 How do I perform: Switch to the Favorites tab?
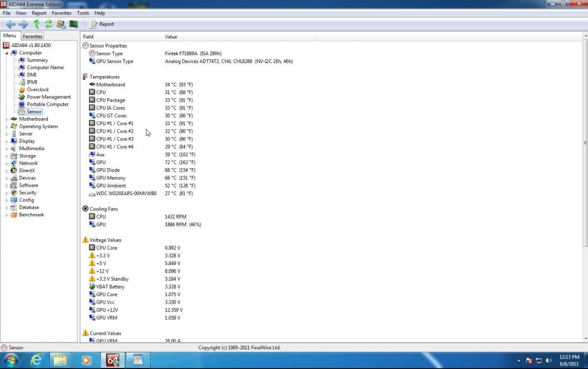[33, 36]
